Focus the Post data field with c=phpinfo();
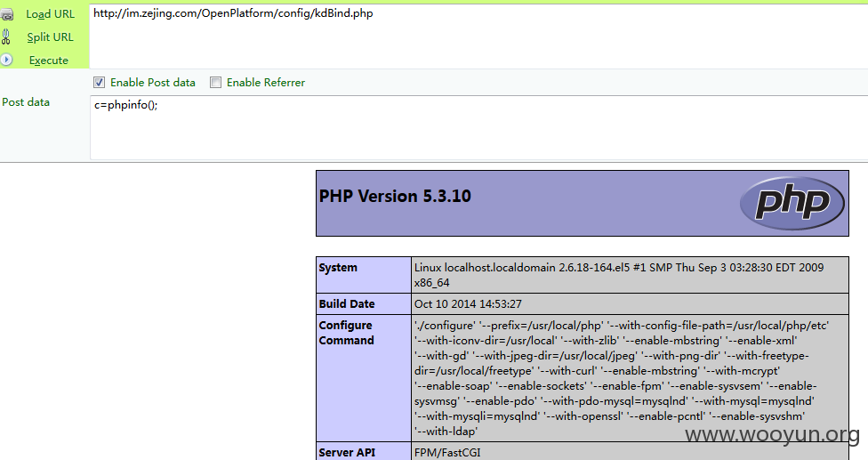 [478, 128]
